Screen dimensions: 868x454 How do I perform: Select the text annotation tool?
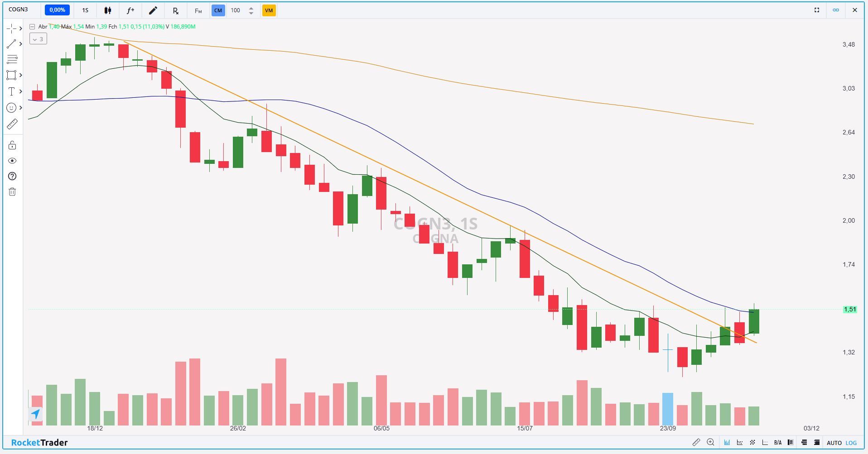pos(11,91)
